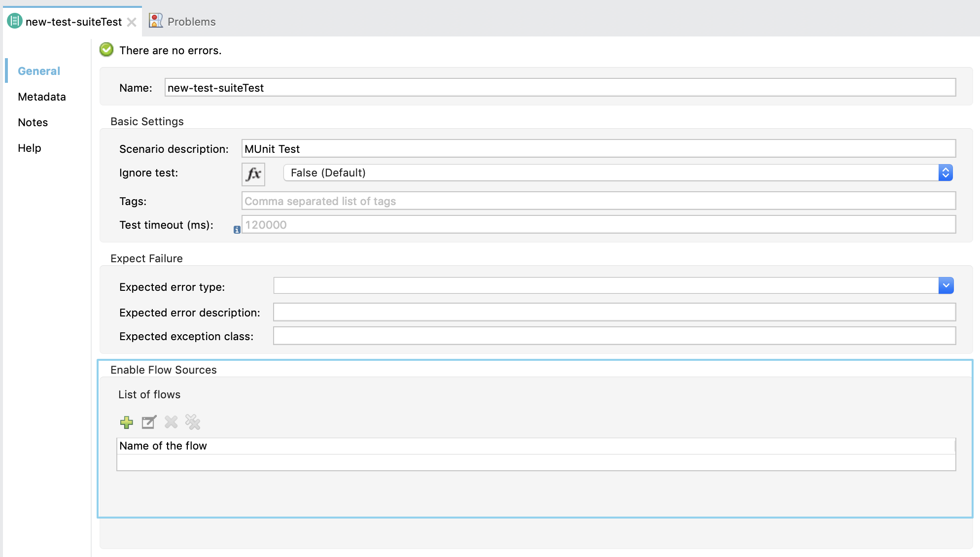Screen dimensions: 980x557
Task: Expand the Expected error type chevron
Action: 946,285
